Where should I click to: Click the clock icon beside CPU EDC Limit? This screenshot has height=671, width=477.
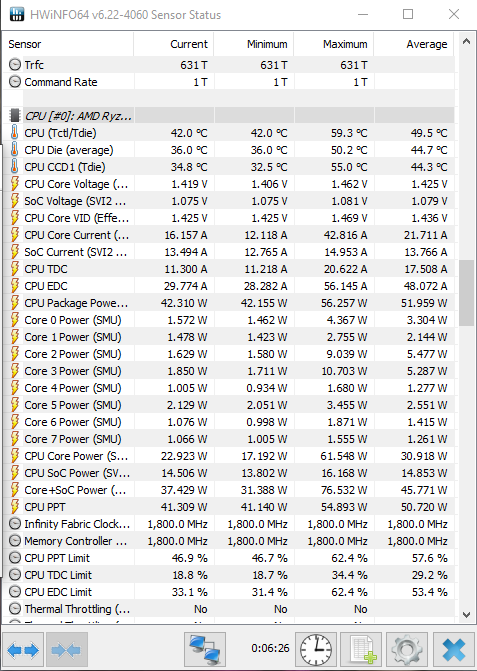[15, 592]
